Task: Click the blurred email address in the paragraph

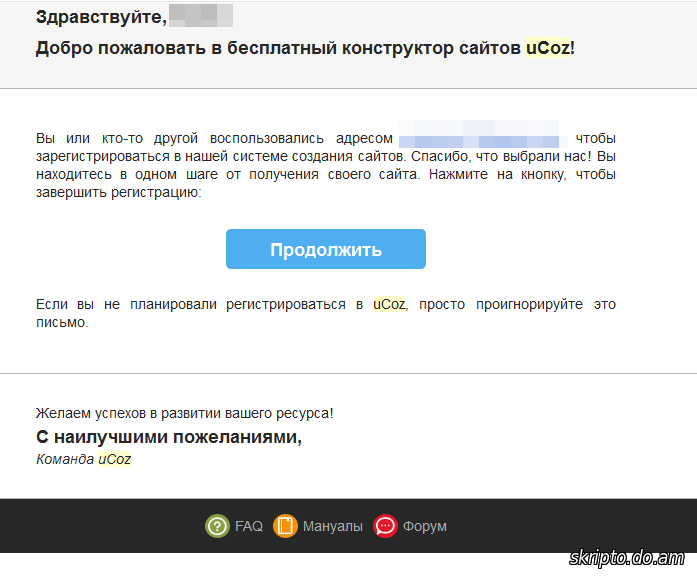Action: click(x=482, y=138)
